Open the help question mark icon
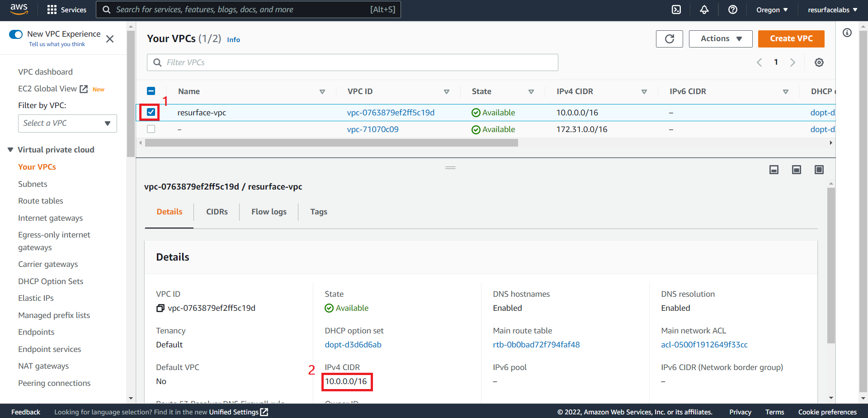The image size is (868, 418). 733,9
